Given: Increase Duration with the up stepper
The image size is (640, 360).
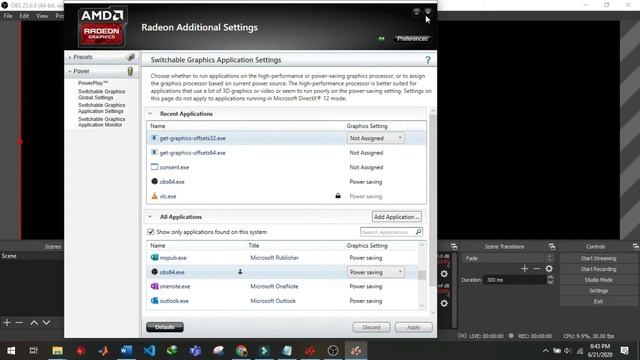Looking at the screenshot, I should click(x=550, y=278).
